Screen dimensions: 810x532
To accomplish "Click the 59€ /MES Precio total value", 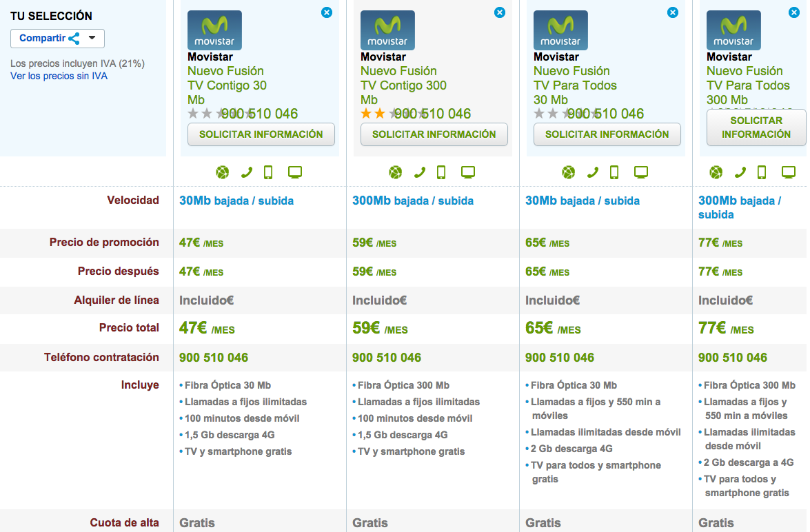I will 380,328.
